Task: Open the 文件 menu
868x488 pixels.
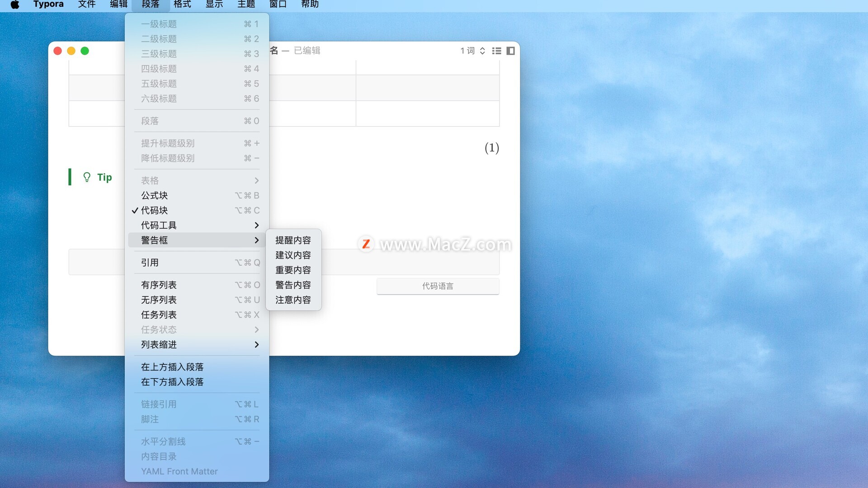Action: [x=87, y=5]
